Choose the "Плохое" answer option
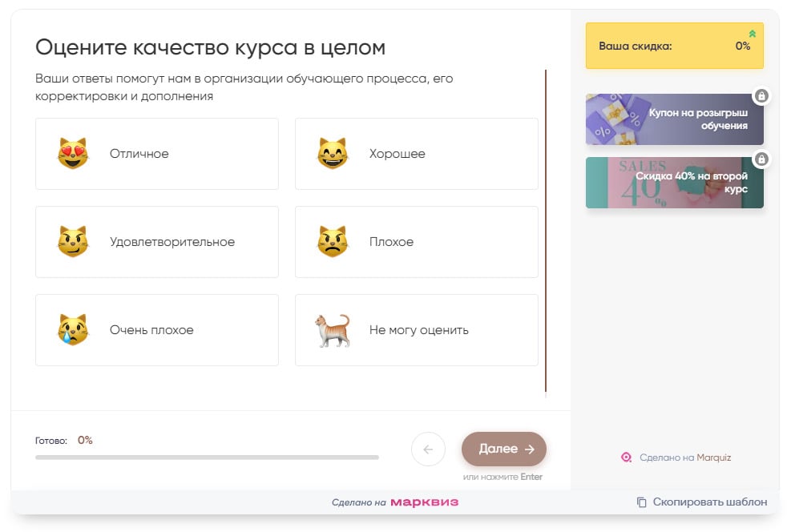Screen dimensions: 787x532 [417, 241]
